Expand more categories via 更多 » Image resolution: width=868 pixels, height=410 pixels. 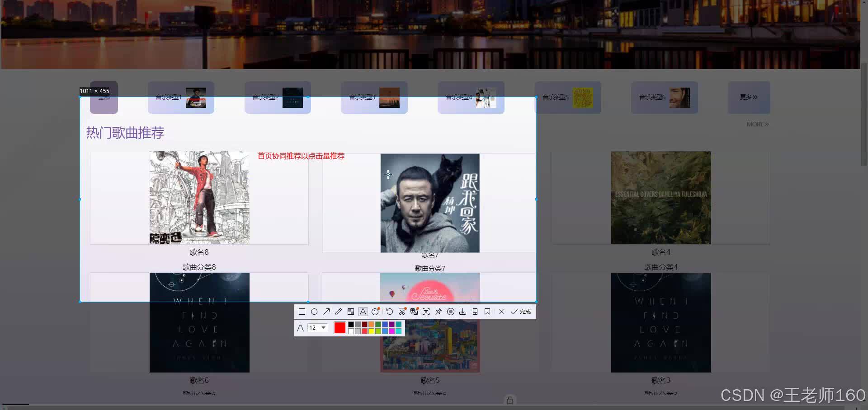749,98
